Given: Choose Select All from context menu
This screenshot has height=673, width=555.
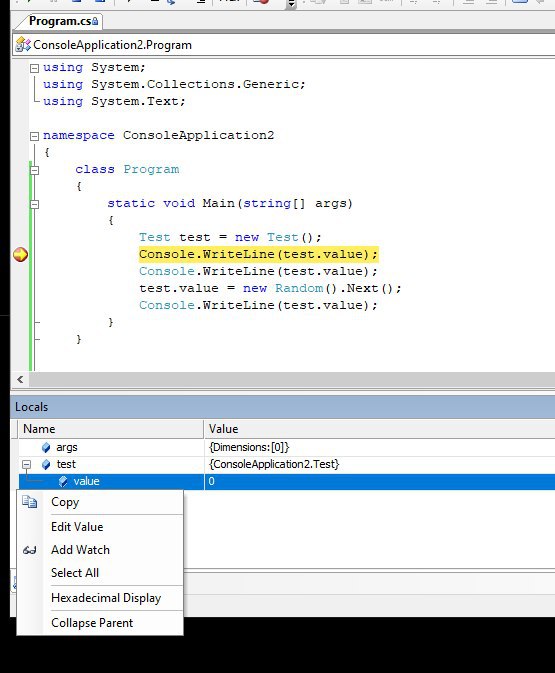Looking at the screenshot, I should pyautogui.click(x=75, y=573).
